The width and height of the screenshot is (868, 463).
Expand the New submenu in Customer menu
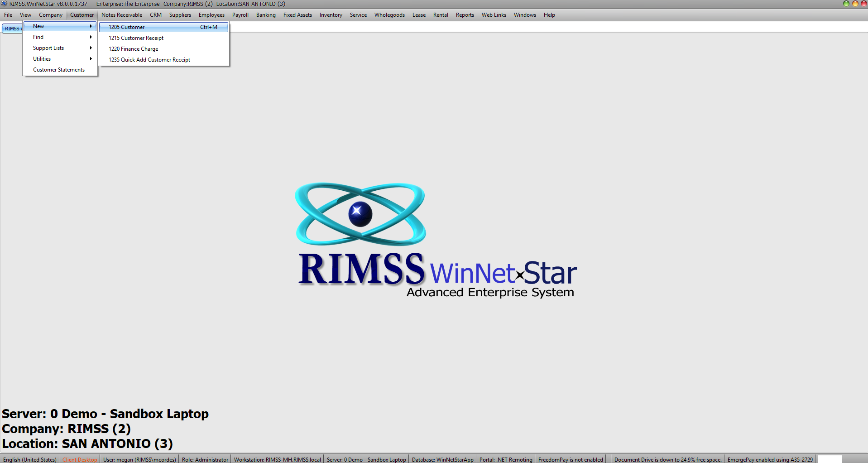60,26
